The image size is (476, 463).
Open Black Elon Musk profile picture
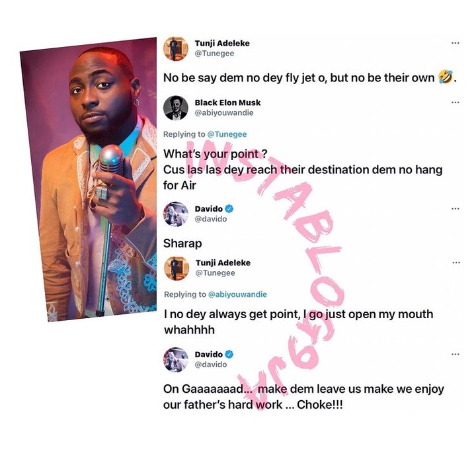(175, 108)
